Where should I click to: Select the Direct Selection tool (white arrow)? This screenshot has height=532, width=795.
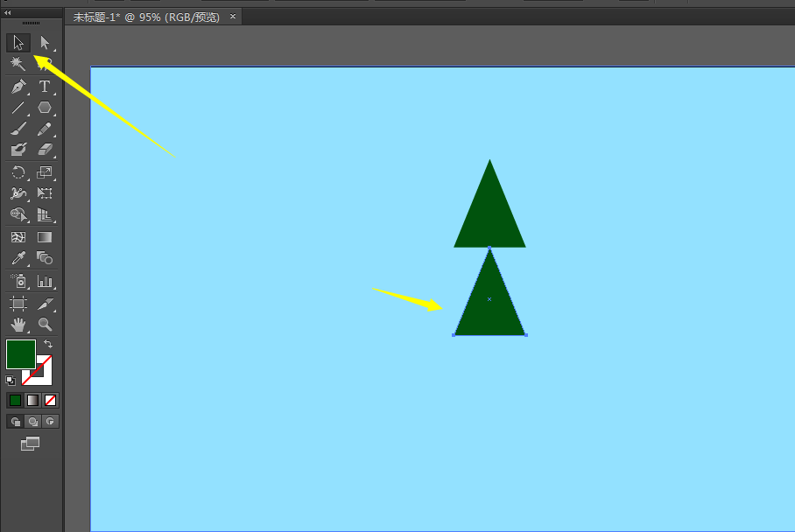[45, 43]
